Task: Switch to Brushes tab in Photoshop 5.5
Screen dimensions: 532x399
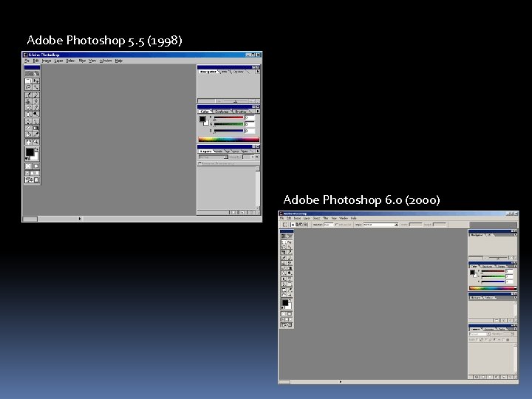Action: click(241, 112)
